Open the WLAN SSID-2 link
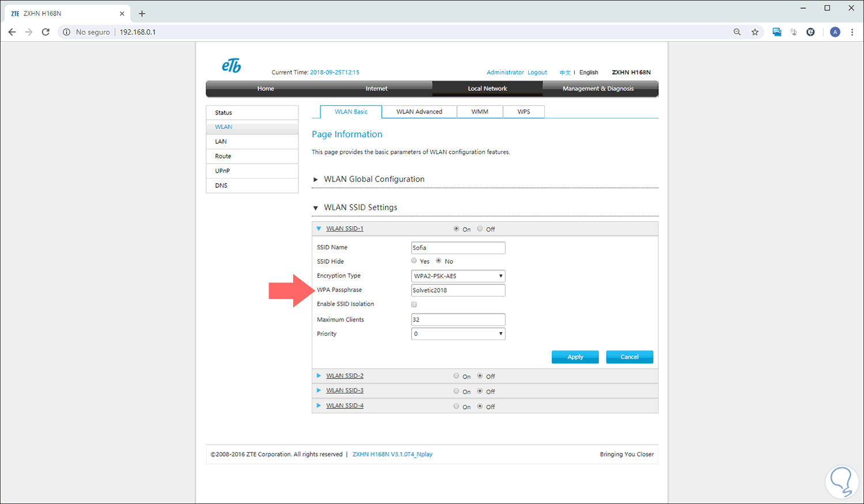 coord(345,376)
